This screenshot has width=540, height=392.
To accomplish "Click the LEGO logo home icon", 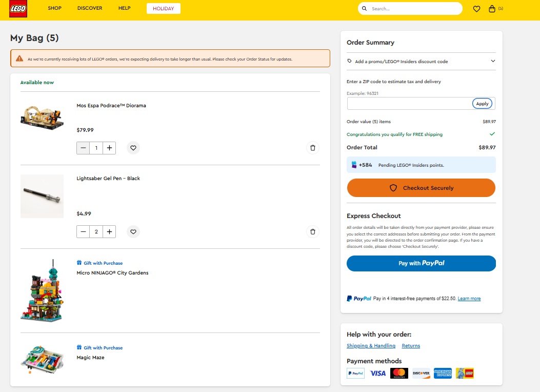I will point(18,9).
